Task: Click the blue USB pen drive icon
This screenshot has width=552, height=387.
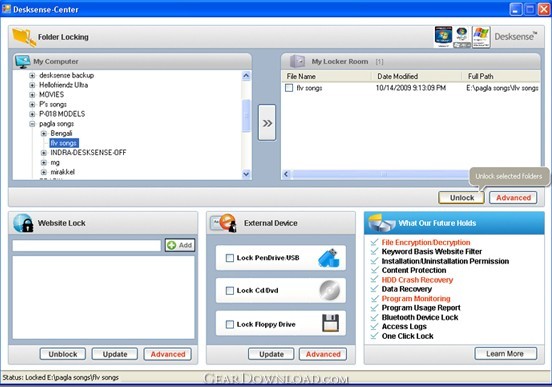Action: click(x=328, y=258)
